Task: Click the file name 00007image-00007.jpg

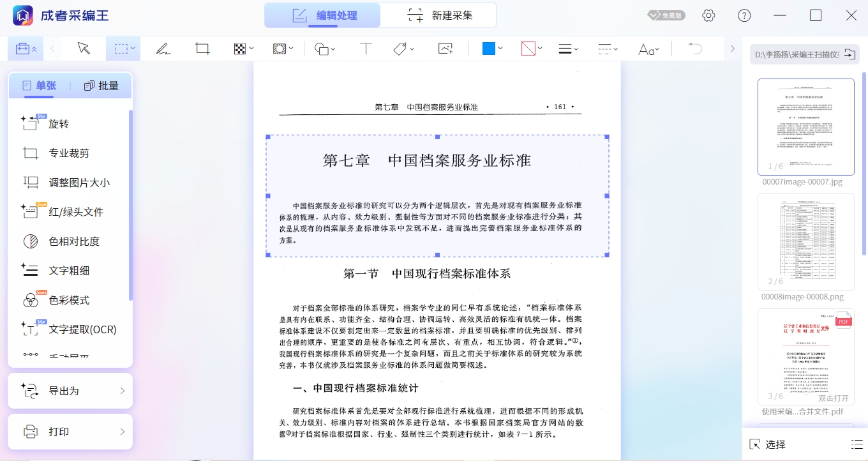Action: pos(802,182)
